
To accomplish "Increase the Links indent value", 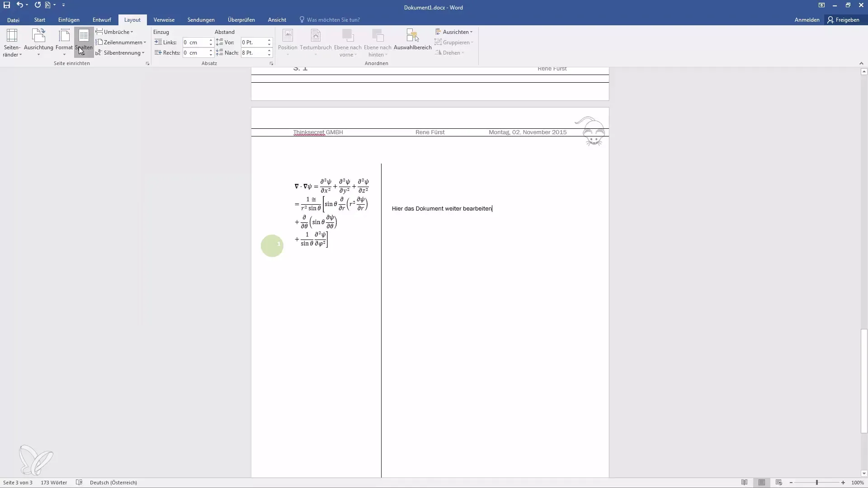I will coord(211,40).
